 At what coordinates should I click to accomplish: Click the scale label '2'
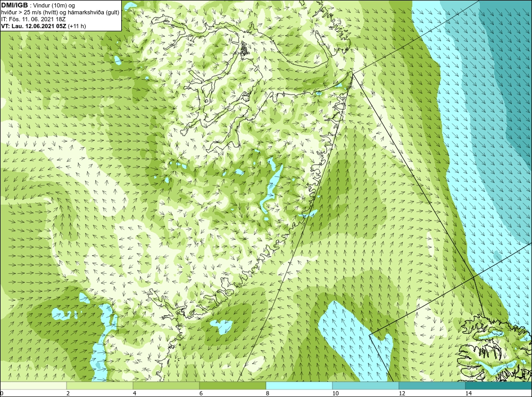point(68,393)
